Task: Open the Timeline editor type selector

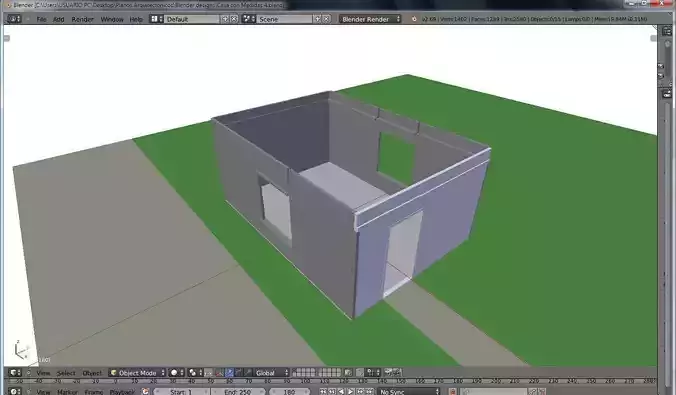Action: coord(15,392)
